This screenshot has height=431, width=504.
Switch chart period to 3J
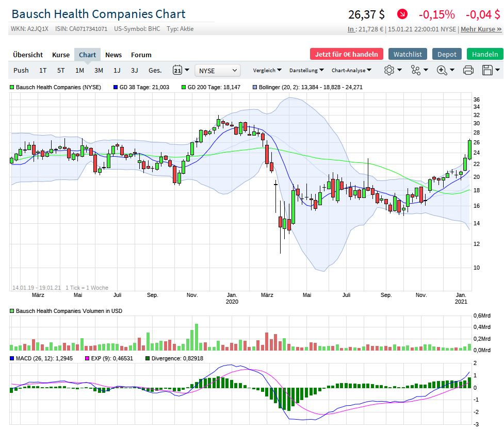point(134,70)
